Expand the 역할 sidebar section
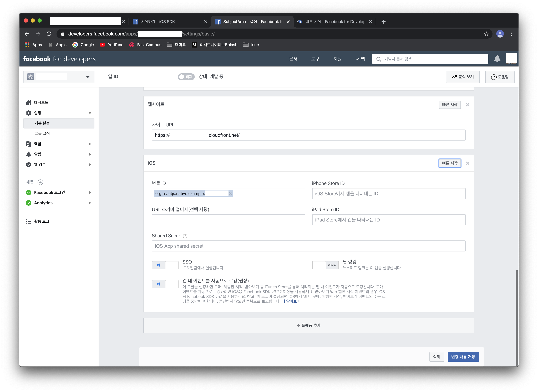Viewport: 538px width, 392px height. [x=90, y=144]
